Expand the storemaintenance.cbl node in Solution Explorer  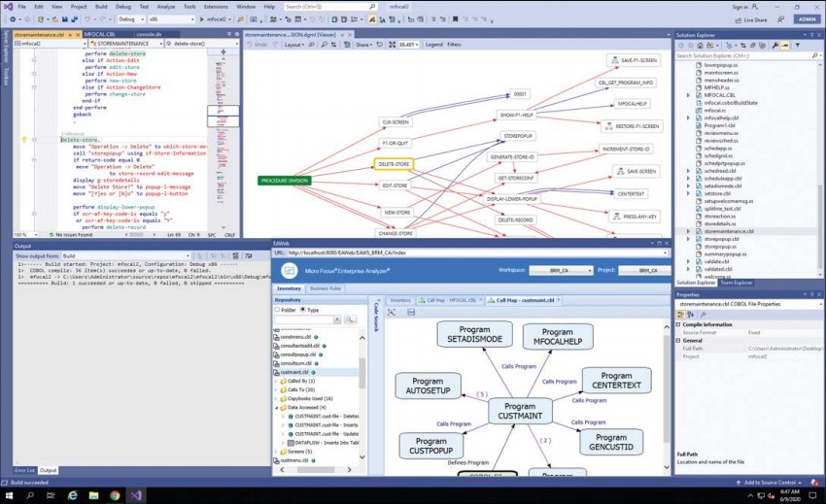(x=688, y=231)
